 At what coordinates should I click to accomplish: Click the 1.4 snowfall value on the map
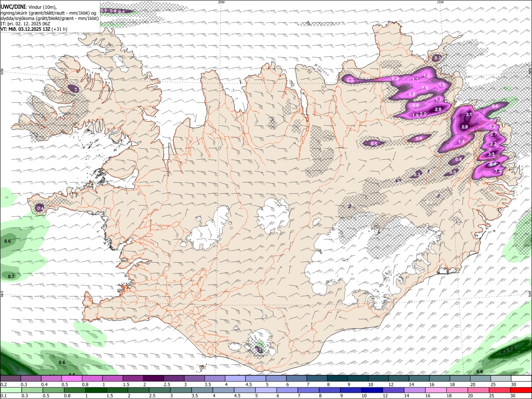461,141
